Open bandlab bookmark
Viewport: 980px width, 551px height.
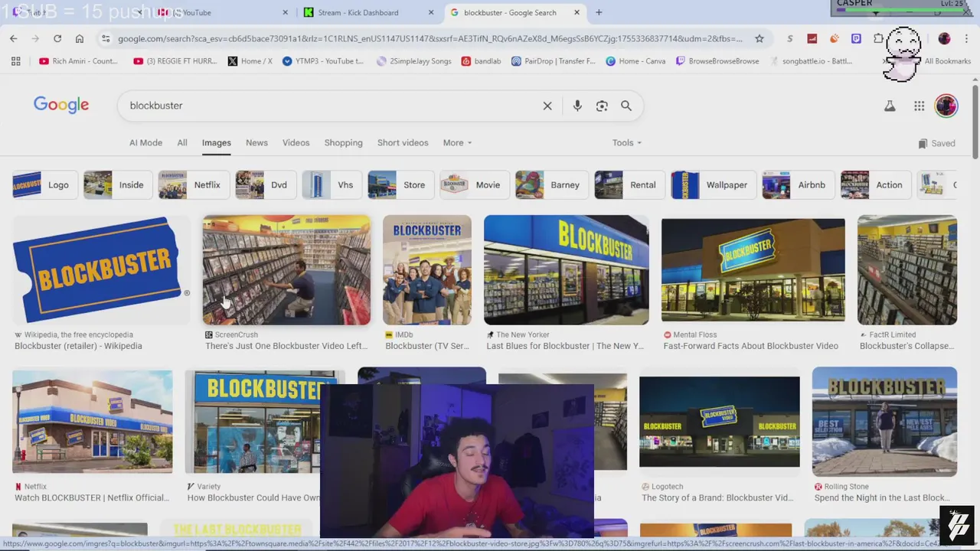point(481,61)
